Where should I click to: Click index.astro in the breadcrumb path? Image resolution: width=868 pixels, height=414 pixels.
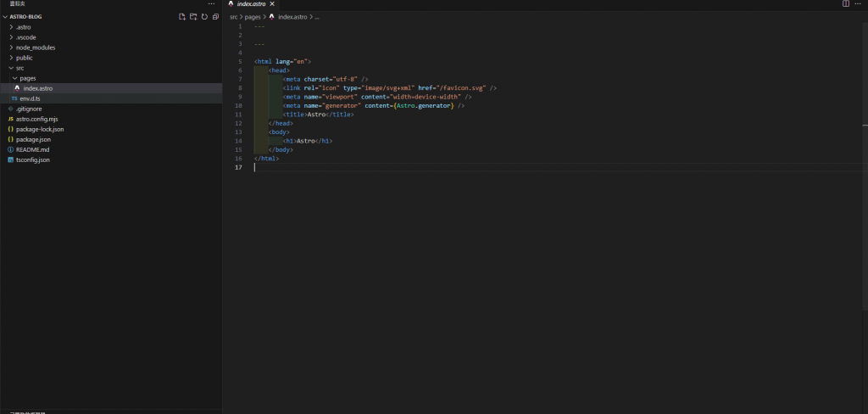pos(292,17)
